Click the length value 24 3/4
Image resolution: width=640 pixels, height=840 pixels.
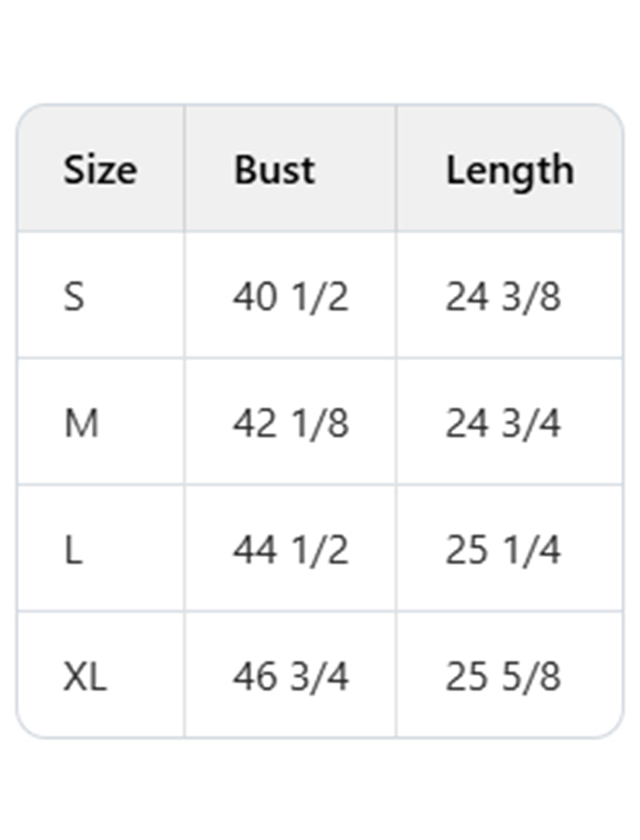point(503,423)
